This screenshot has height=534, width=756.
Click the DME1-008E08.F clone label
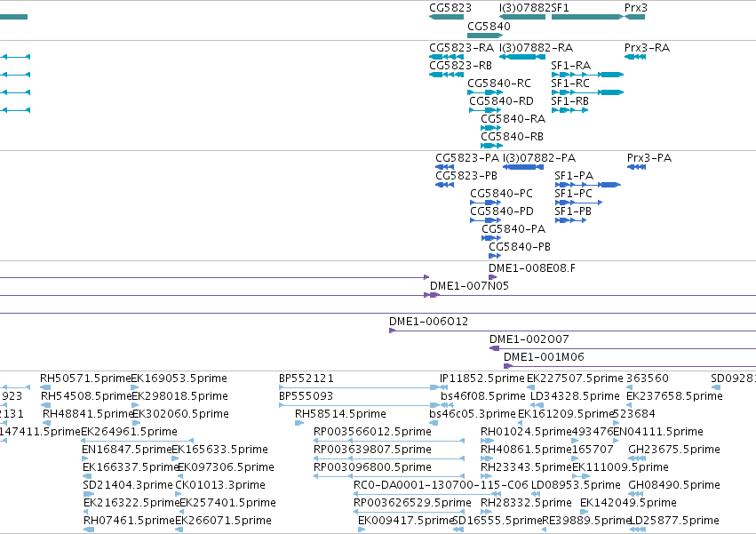pos(532,268)
